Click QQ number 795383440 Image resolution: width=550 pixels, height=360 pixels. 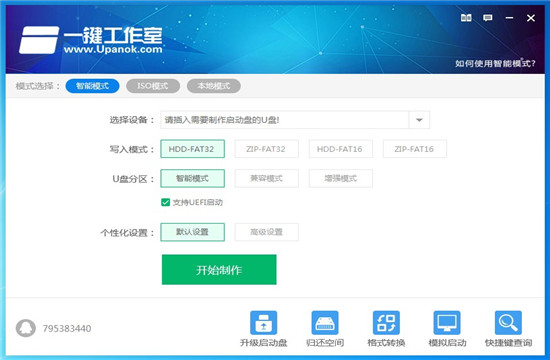pos(67,328)
